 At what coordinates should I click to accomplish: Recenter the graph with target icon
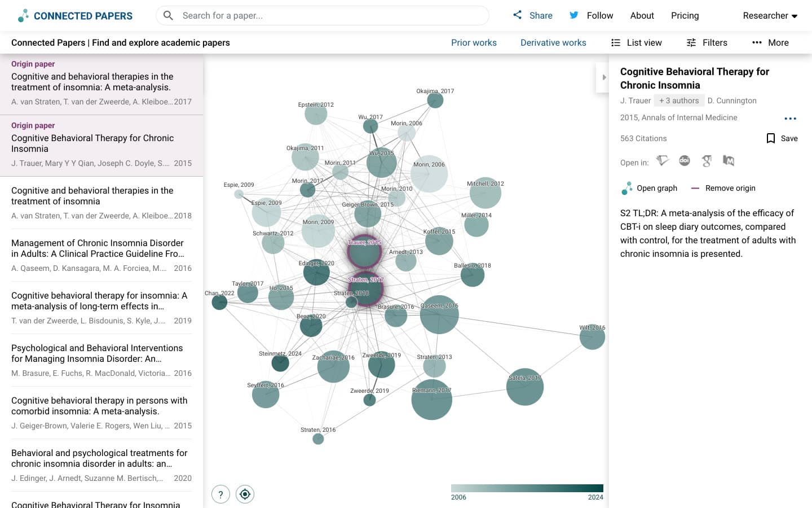pos(245,494)
